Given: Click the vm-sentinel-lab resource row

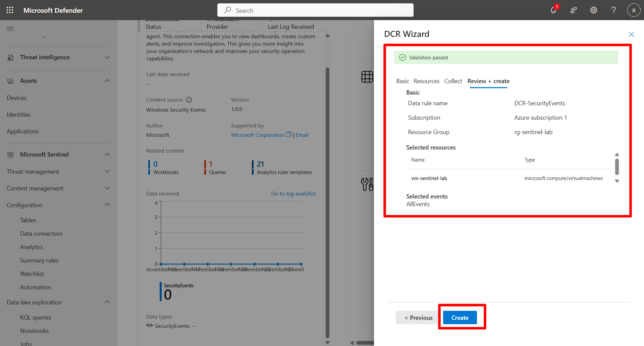Looking at the screenshot, I should 510,178.
